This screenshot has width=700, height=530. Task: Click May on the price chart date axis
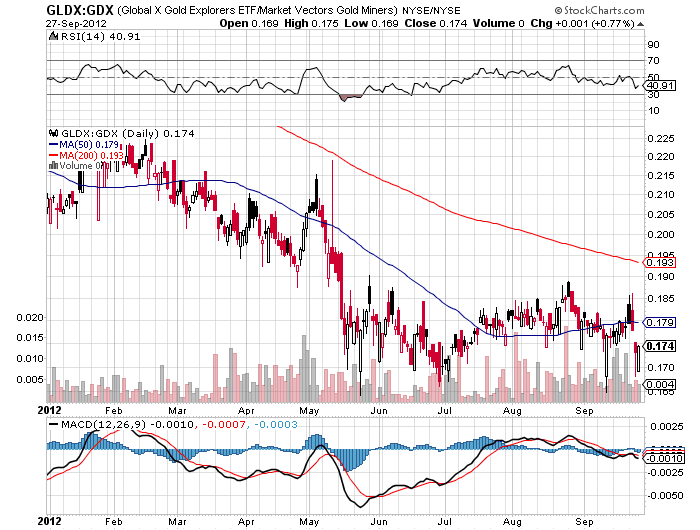pyautogui.click(x=309, y=410)
